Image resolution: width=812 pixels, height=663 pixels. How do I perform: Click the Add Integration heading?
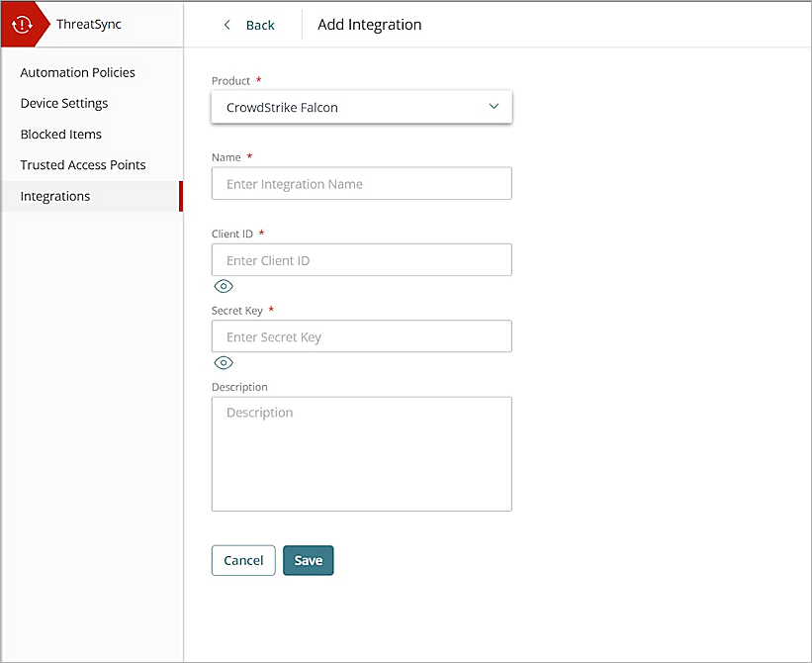point(370,25)
